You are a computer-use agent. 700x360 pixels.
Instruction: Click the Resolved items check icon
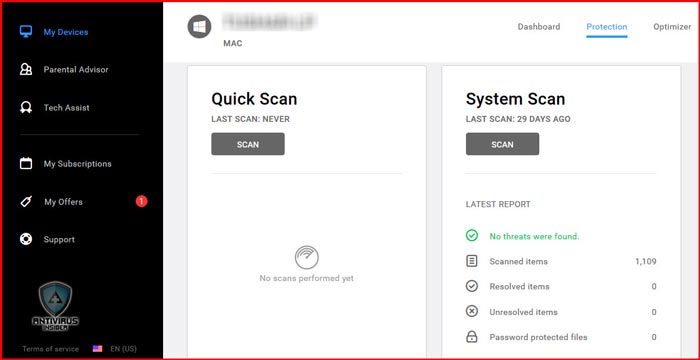pyautogui.click(x=472, y=286)
